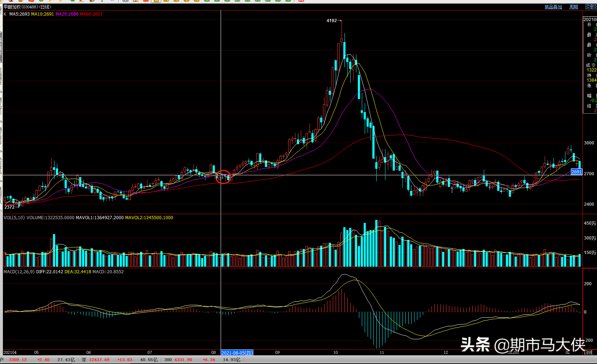Click the current price tag 2691
The width and height of the screenshot is (597, 364).
click(x=576, y=172)
